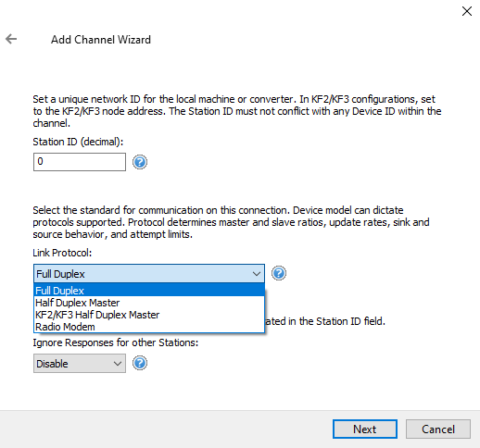Open help for Link Protocol dropdown
This screenshot has width=480, height=448.
279,273
